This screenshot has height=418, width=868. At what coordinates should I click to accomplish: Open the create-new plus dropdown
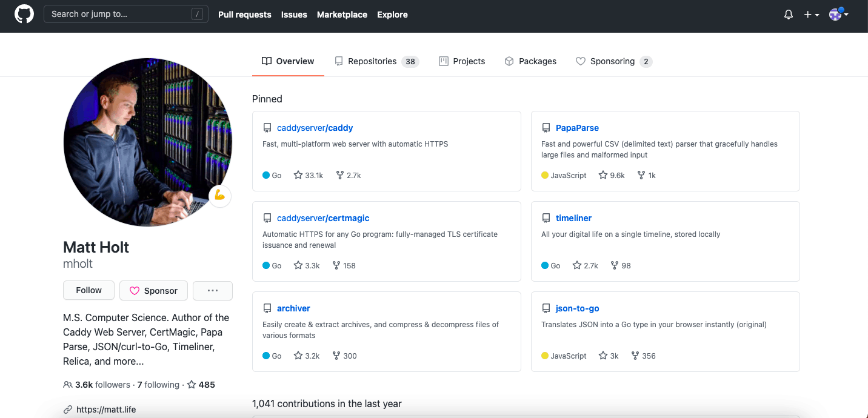(810, 14)
